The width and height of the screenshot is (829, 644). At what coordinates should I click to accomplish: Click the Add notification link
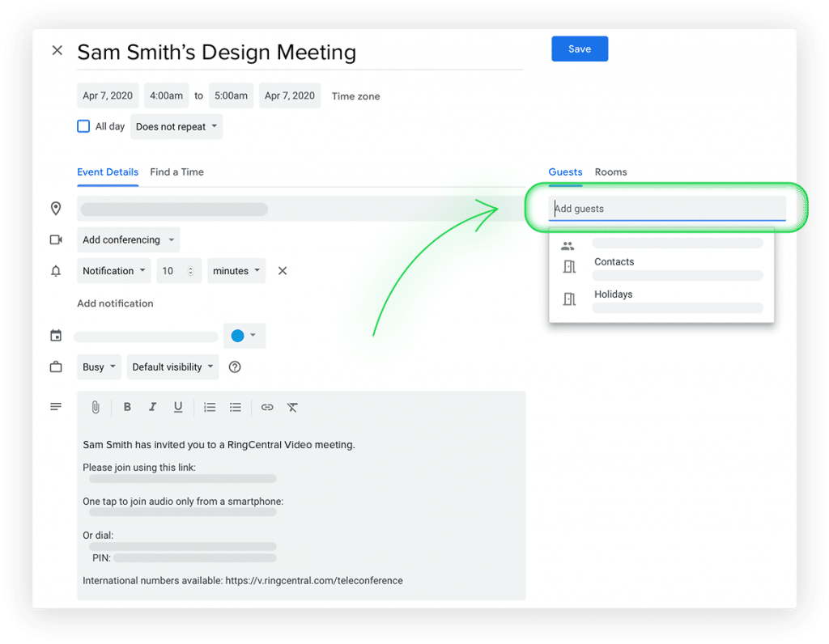[x=115, y=303]
